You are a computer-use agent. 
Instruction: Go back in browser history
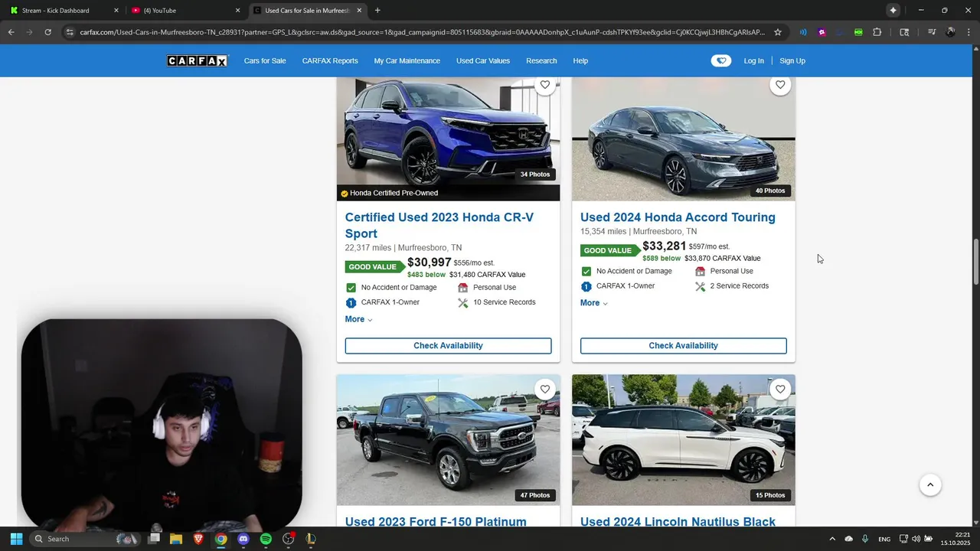point(11,32)
